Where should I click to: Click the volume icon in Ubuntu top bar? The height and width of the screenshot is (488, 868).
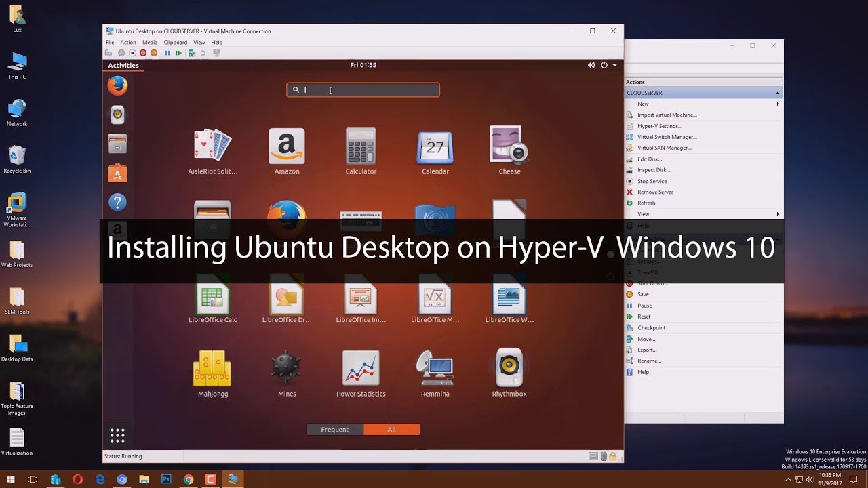tap(591, 65)
